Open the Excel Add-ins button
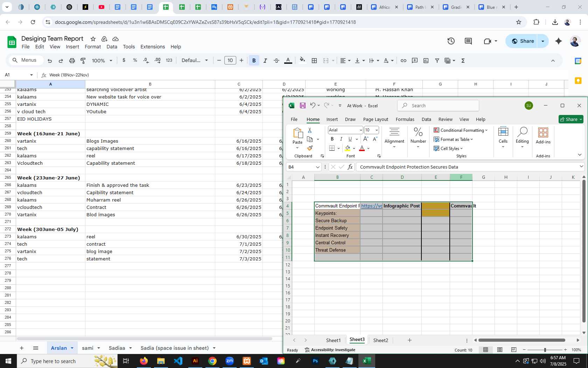The height and width of the screenshot is (368, 588). (543, 136)
